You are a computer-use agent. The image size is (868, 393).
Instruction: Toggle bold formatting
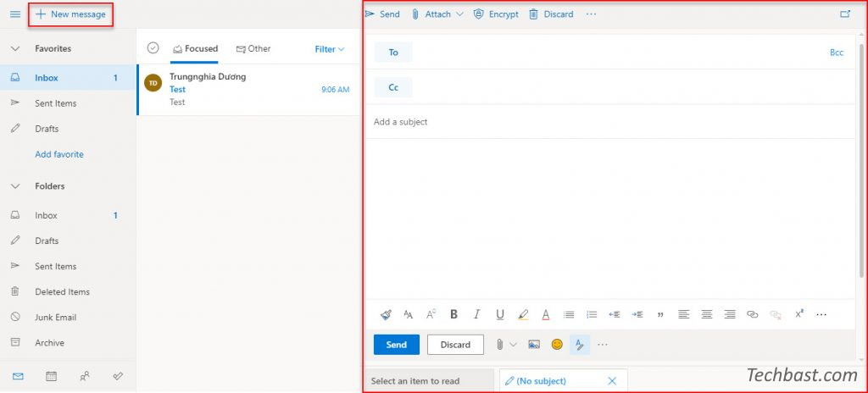coord(454,314)
